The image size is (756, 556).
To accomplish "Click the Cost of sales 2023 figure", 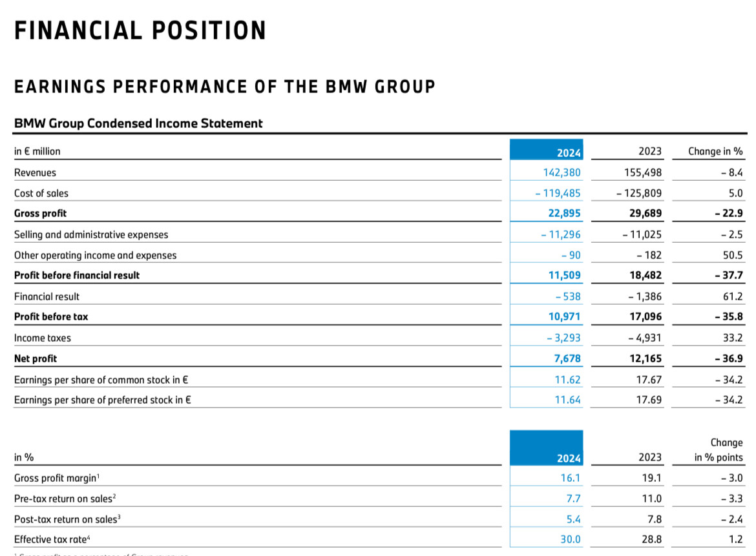I will (639, 193).
